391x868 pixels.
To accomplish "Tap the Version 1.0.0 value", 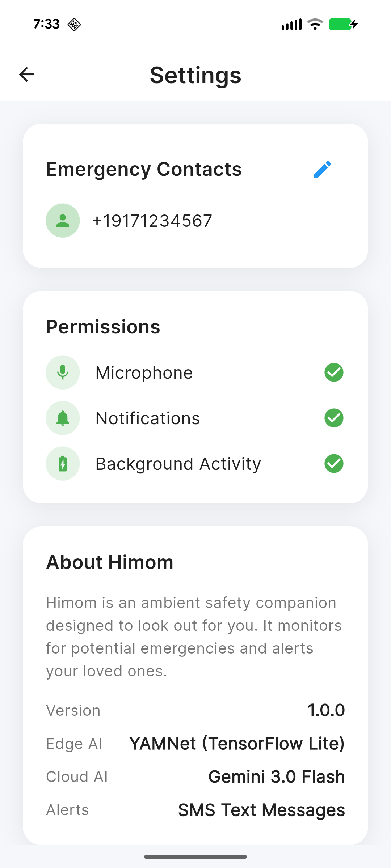I will [x=326, y=710].
